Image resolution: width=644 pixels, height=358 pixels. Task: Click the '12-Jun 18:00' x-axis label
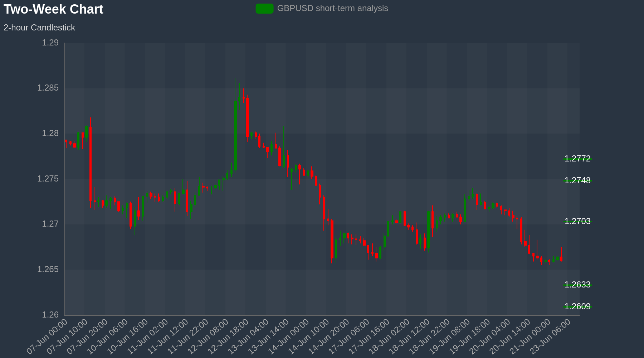tap(228, 337)
